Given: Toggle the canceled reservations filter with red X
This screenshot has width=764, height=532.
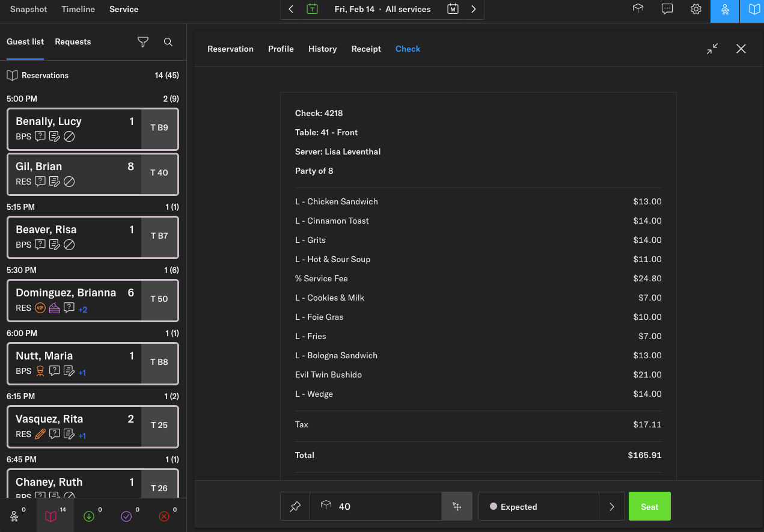Looking at the screenshot, I should point(163,516).
